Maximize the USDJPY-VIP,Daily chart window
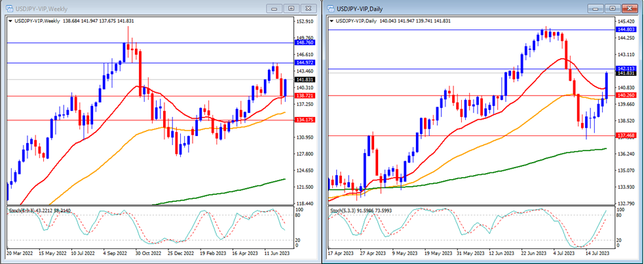 click(x=612, y=8)
